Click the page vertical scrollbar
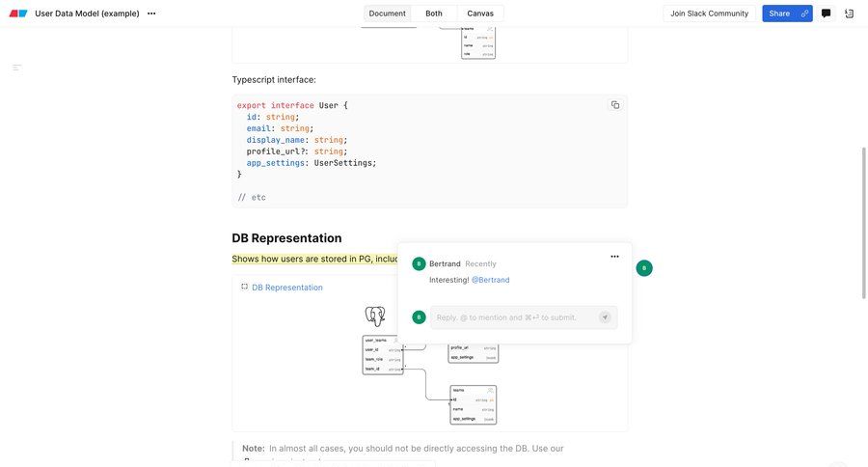 click(x=863, y=223)
